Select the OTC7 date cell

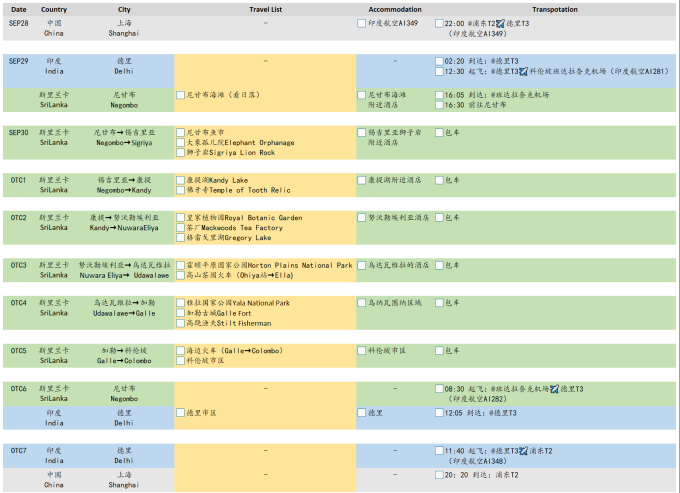tap(18, 451)
